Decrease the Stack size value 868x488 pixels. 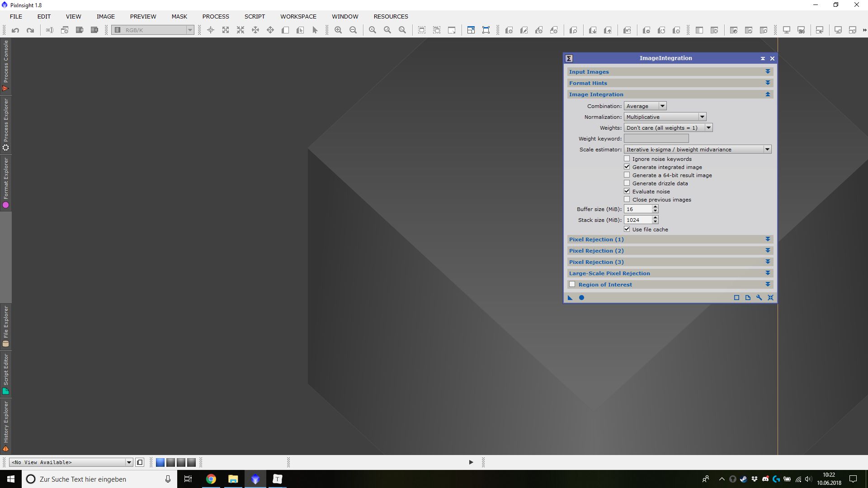coord(655,222)
